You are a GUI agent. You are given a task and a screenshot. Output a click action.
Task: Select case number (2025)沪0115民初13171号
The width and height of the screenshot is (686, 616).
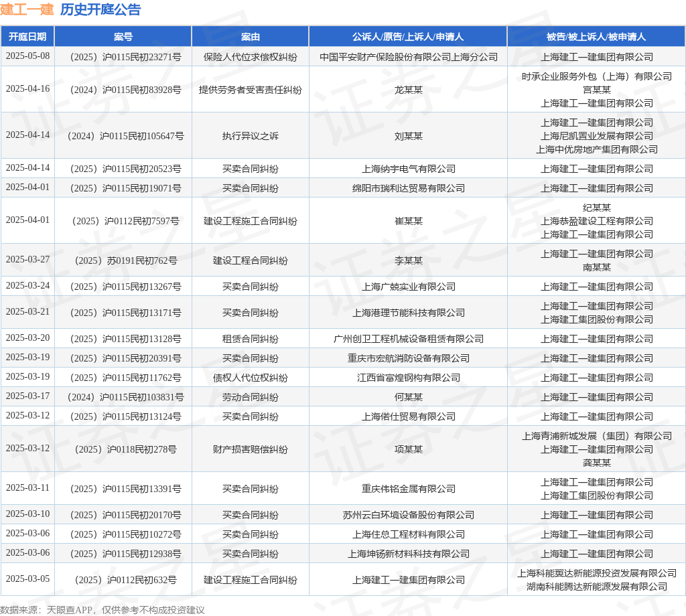pos(125,313)
